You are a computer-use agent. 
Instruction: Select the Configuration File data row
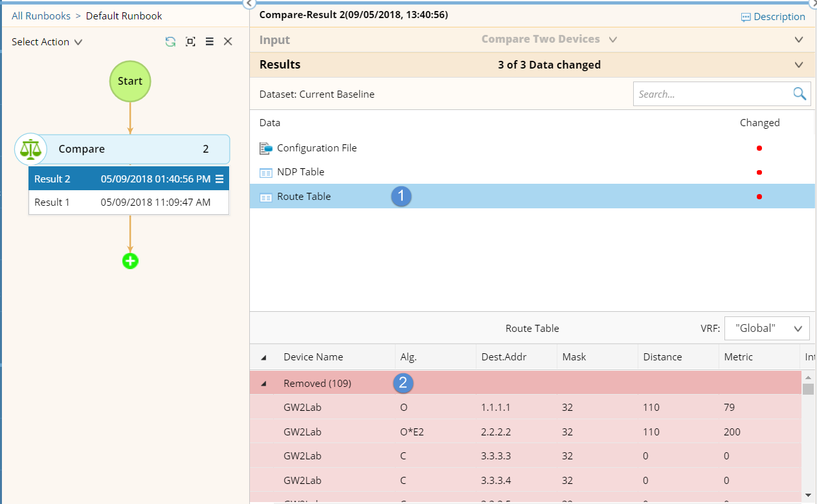point(317,148)
